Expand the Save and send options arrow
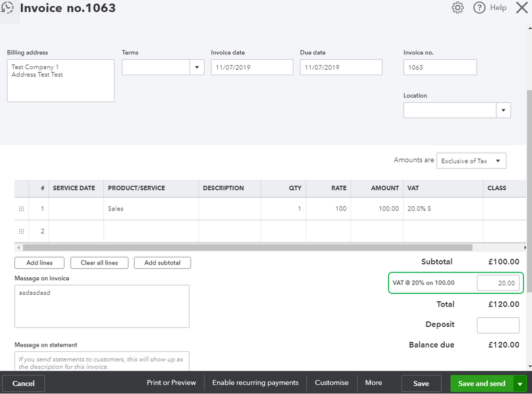This screenshot has height=394, width=532. point(520,383)
